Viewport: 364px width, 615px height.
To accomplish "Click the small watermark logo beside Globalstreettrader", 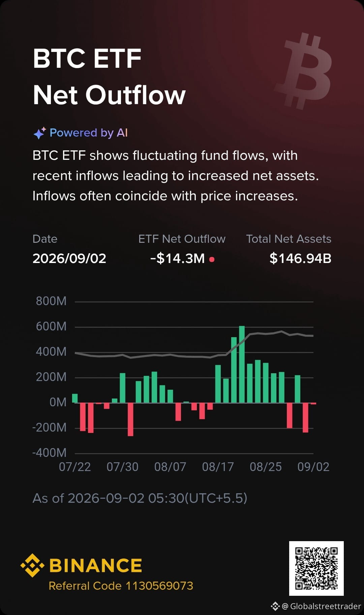I will point(275,606).
